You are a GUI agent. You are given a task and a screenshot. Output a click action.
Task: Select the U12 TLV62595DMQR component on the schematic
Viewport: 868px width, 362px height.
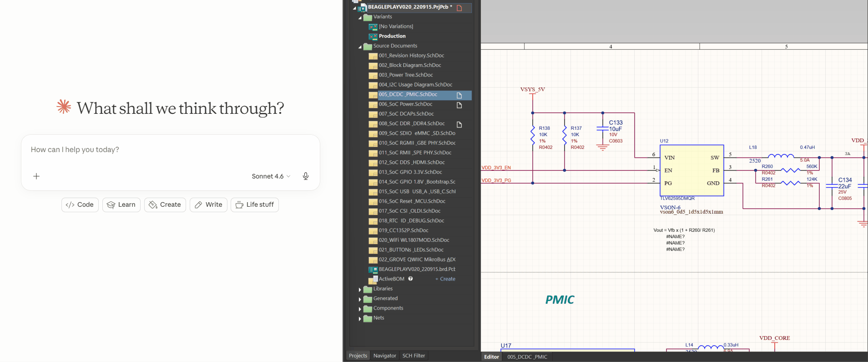(x=691, y=170)
